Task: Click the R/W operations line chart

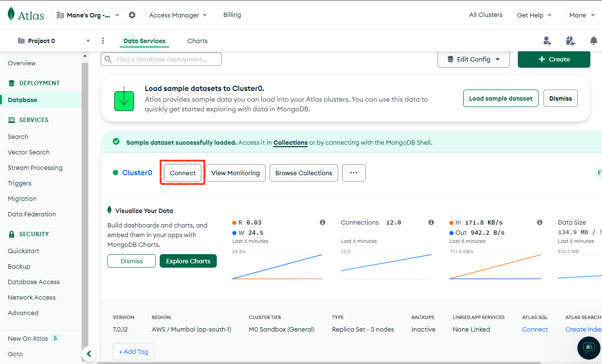Action: (277, 266)
